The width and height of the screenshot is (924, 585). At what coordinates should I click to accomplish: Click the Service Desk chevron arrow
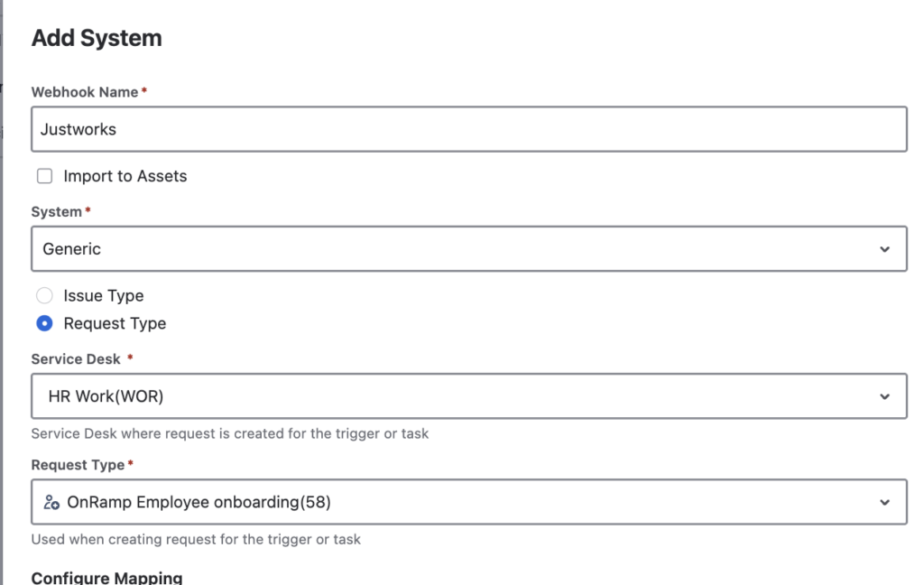[x=884, y=397]
